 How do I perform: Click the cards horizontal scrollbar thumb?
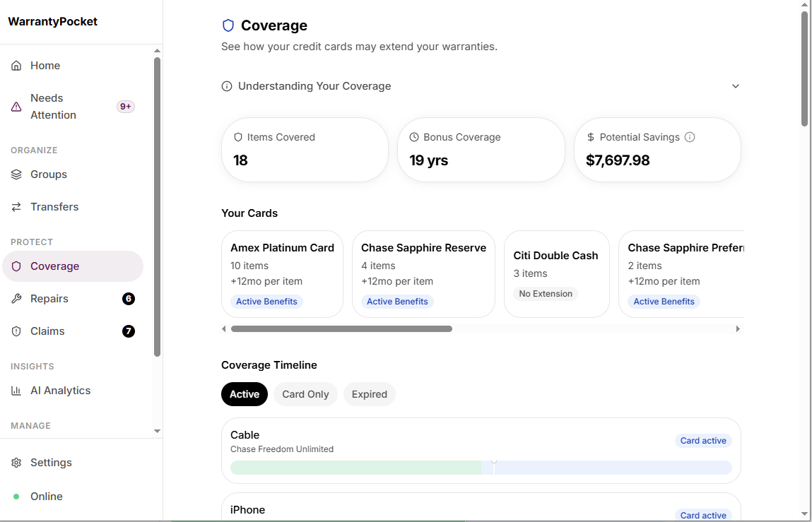pos(342,329)
